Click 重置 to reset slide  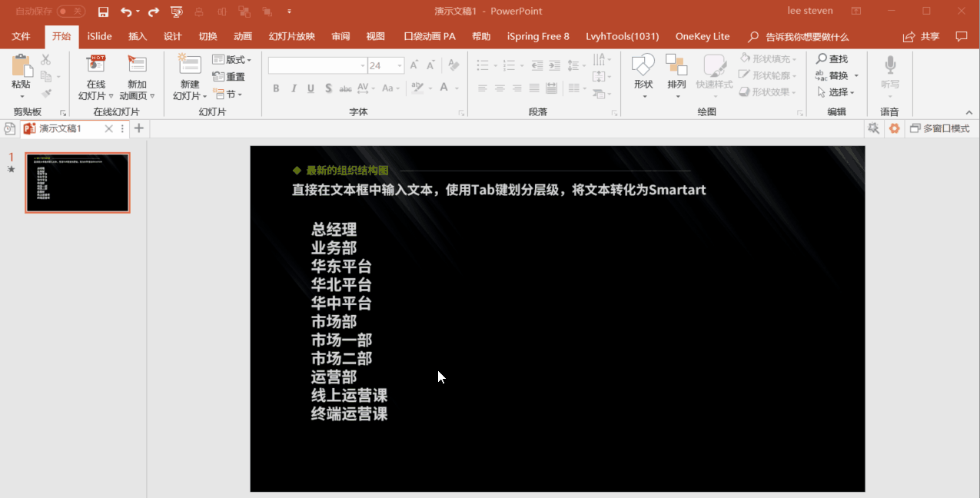(229, 77)
